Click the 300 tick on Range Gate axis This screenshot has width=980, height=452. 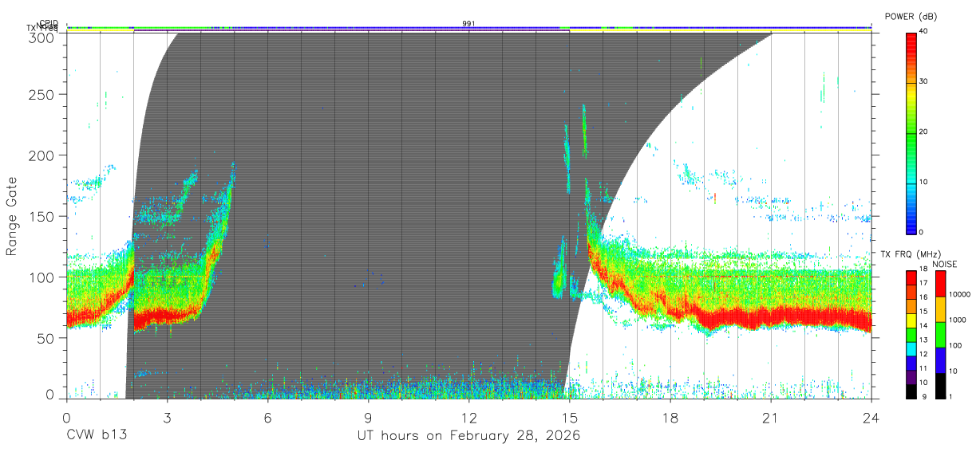click(x=41, y=37)
